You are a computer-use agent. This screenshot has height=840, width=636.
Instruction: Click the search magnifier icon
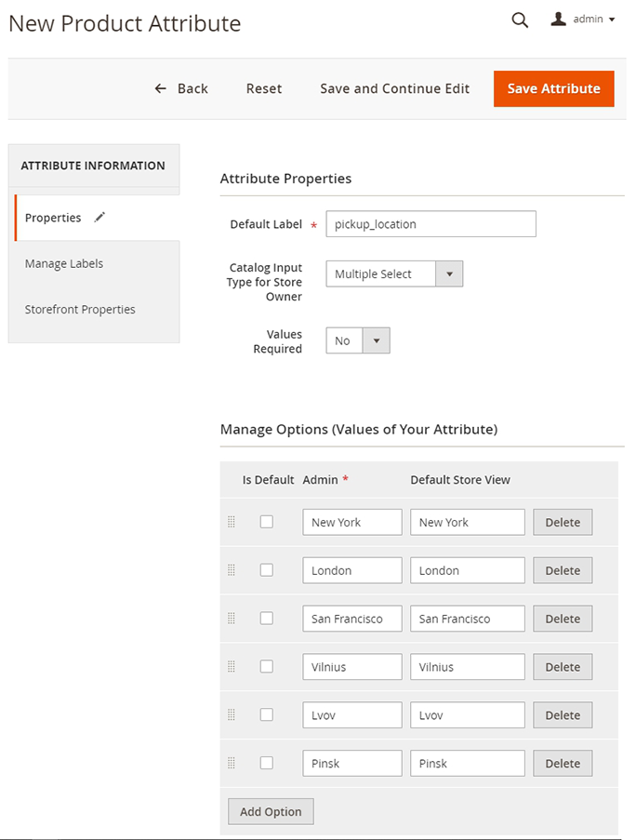[520, 20]
